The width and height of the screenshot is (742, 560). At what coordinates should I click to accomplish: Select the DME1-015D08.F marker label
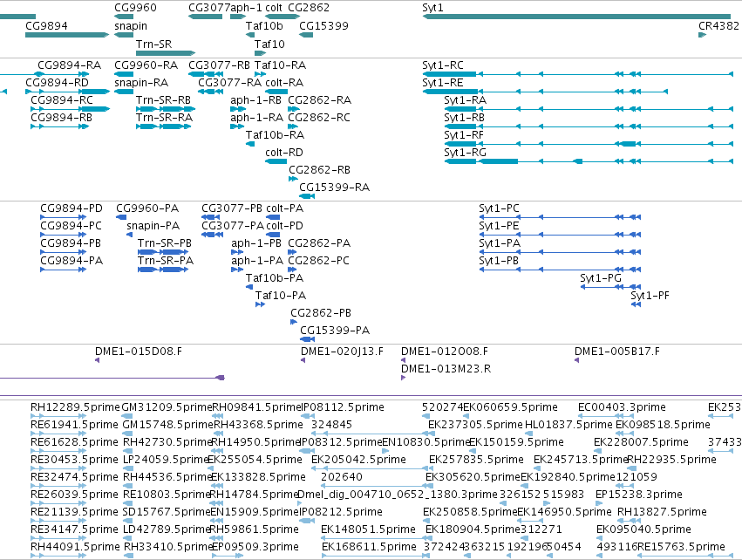[x=138, y=352]
